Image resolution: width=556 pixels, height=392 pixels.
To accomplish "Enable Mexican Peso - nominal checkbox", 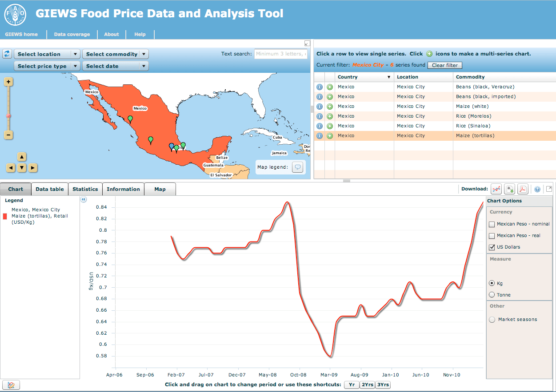I will (x=492, y=224).
